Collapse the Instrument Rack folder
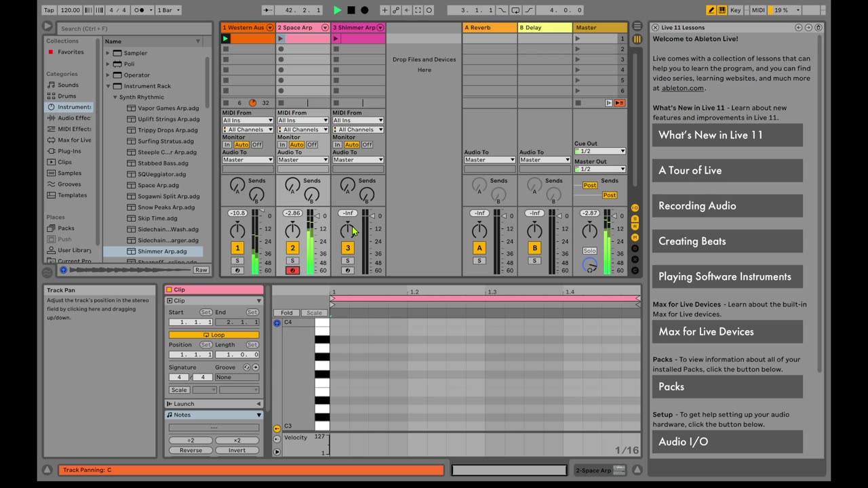 pos(108,86)
